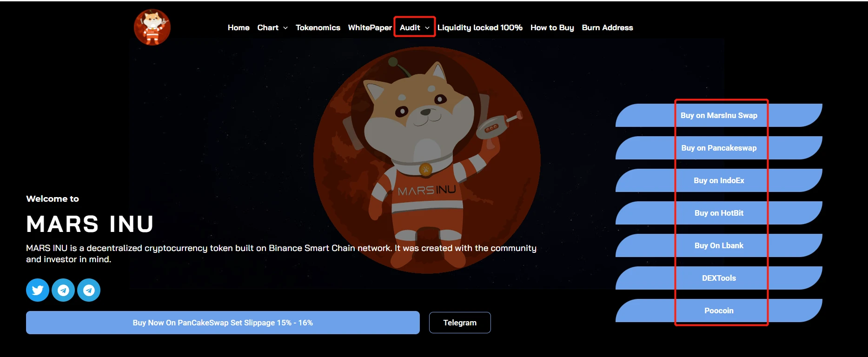This screenshot has width=868, height=357.
Task: Expand the chevron next to Audit
Action: [x=427, y=28]
